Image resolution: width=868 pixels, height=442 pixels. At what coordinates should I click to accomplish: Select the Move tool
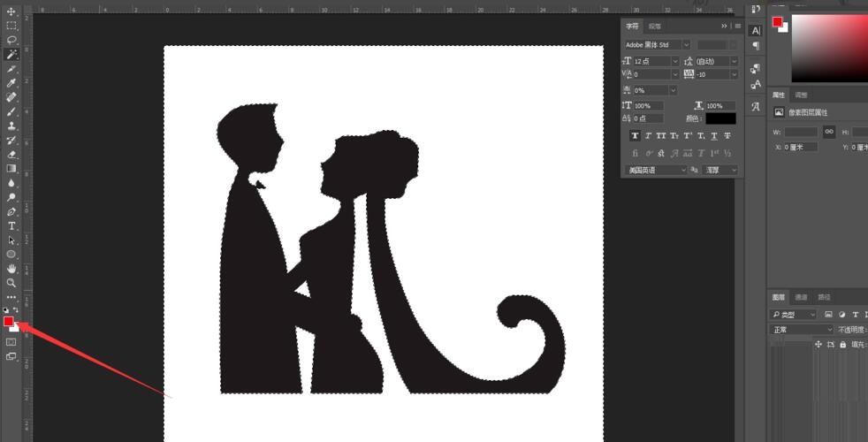click(11, 11)
